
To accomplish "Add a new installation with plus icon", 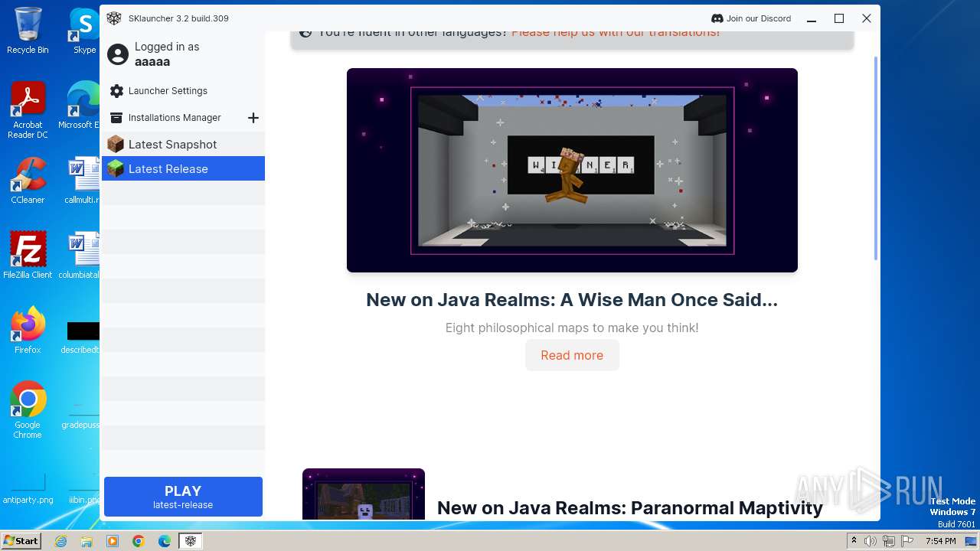I will (253, 118).
